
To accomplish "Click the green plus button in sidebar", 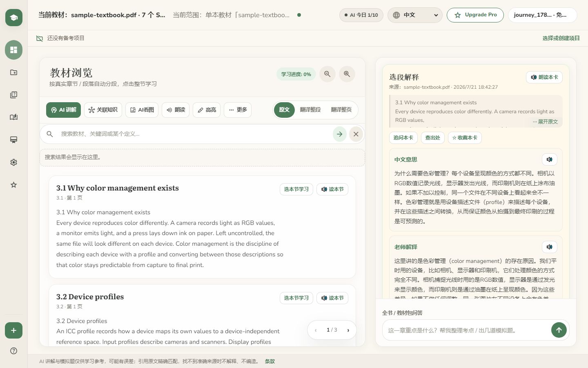I will click(14, 330).
